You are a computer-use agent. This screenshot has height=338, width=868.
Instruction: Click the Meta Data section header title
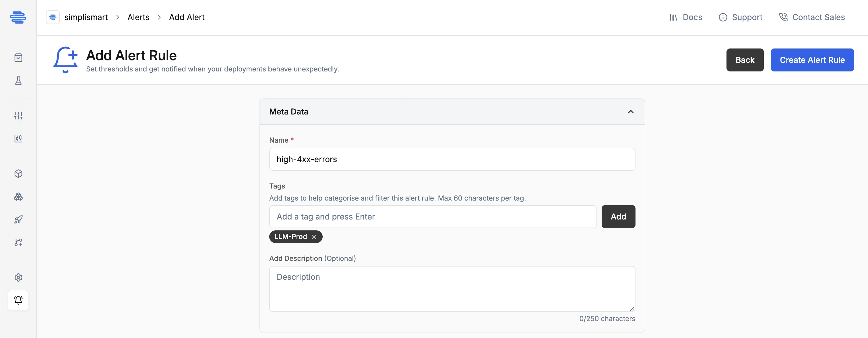(x=288, y=112)
